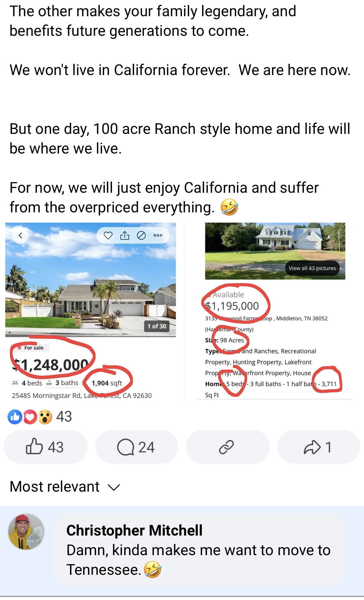The height and width of the screenshot is (600, 364).
Task: Open the California house listing image
Action: coord(91,280)
